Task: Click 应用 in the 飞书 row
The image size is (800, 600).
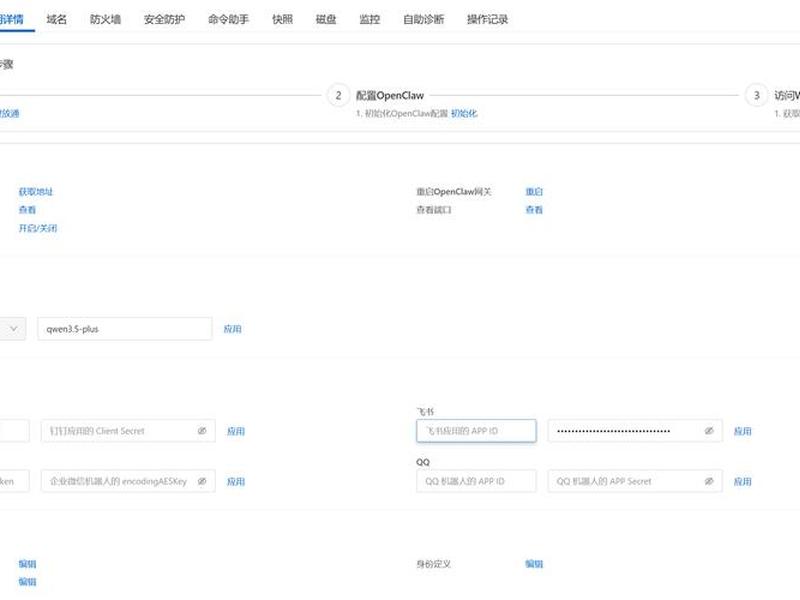Action: coord(742,431)
